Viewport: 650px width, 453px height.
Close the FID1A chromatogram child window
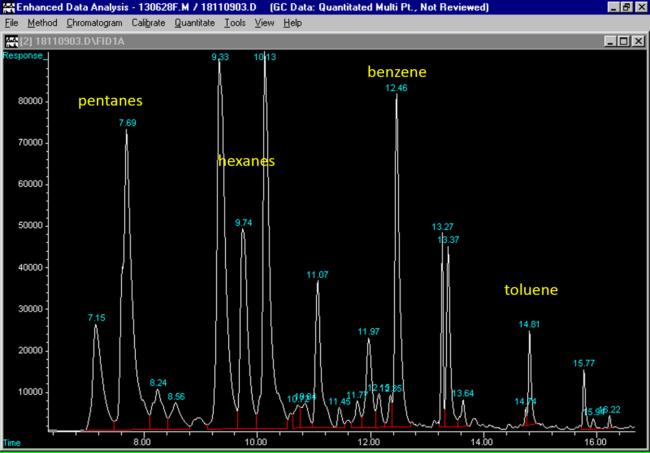pos(637,40)
